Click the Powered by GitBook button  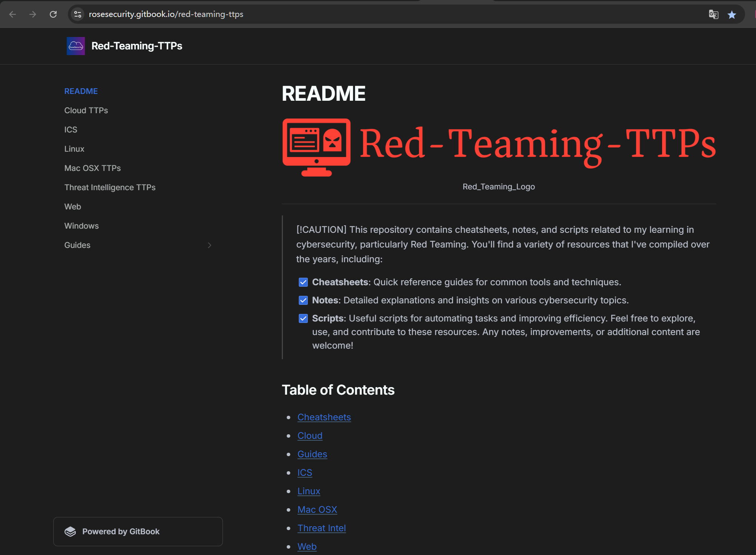[138, 532]
